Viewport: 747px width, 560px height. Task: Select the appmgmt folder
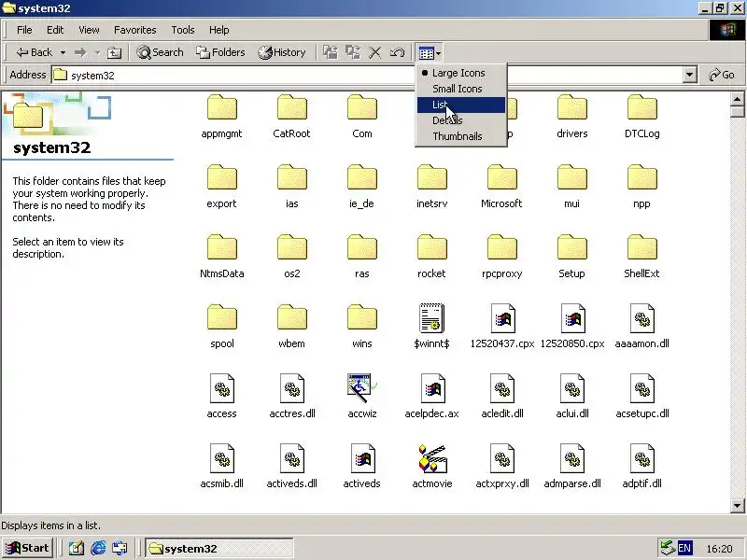(x=221, y=117)
